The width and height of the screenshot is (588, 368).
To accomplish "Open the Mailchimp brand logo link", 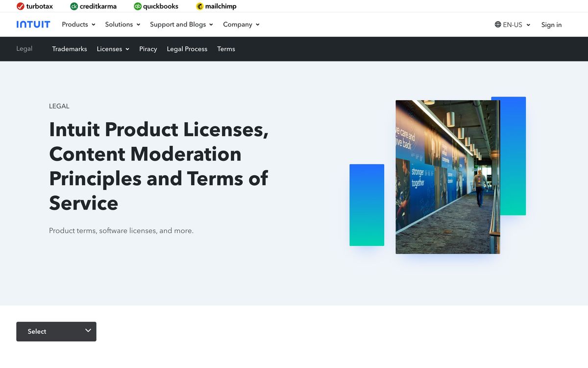I will tap(216, 6).
